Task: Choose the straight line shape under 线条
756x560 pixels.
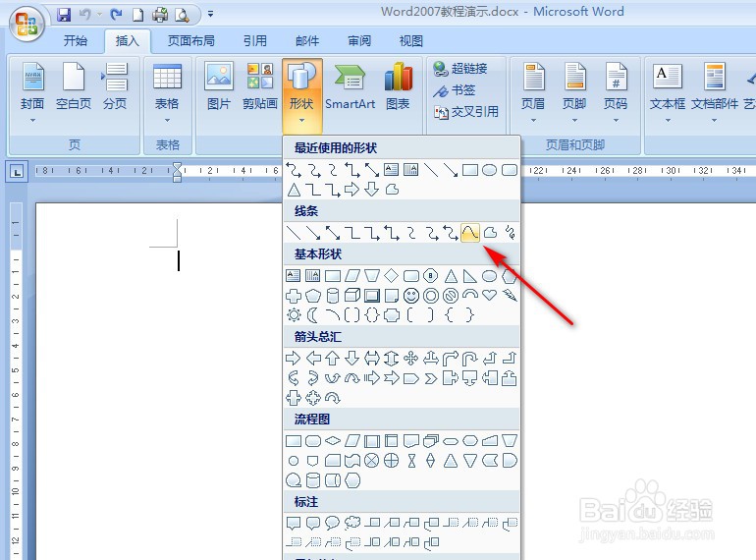Action: (294, 233)
